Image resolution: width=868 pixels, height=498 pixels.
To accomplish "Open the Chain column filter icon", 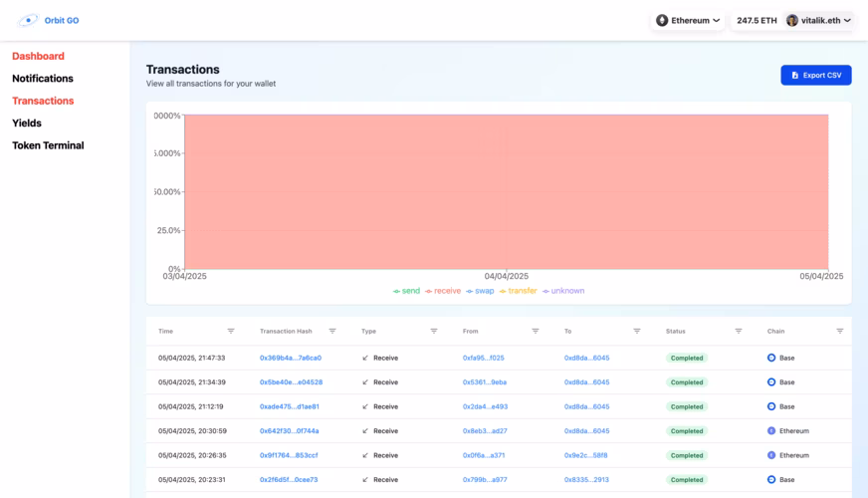I will tap(840, 332).
